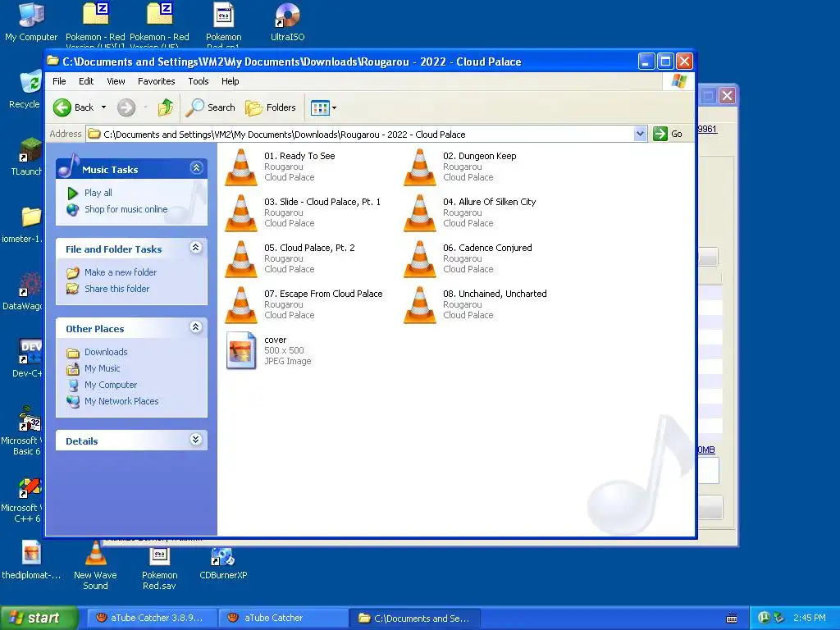Click the Share this folder link
Viewport: 840px width, 630px height.
pyautogui.click(x=116, y=289)
